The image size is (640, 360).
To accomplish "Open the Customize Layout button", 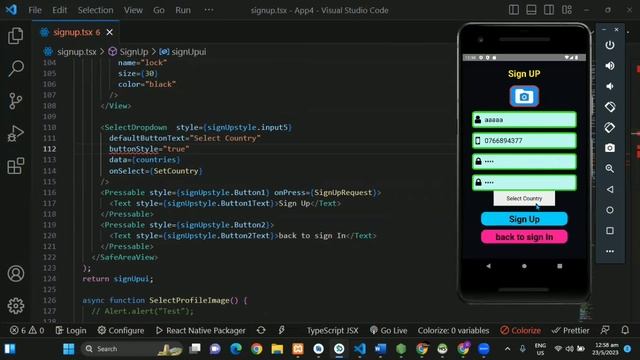I will pyautogui.click(x=567, y=10).
